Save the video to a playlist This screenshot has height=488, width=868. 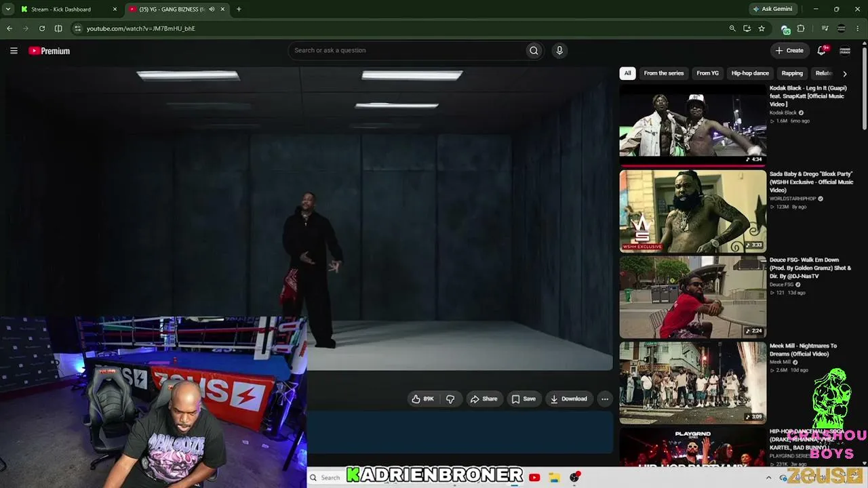tap(524, 399)
